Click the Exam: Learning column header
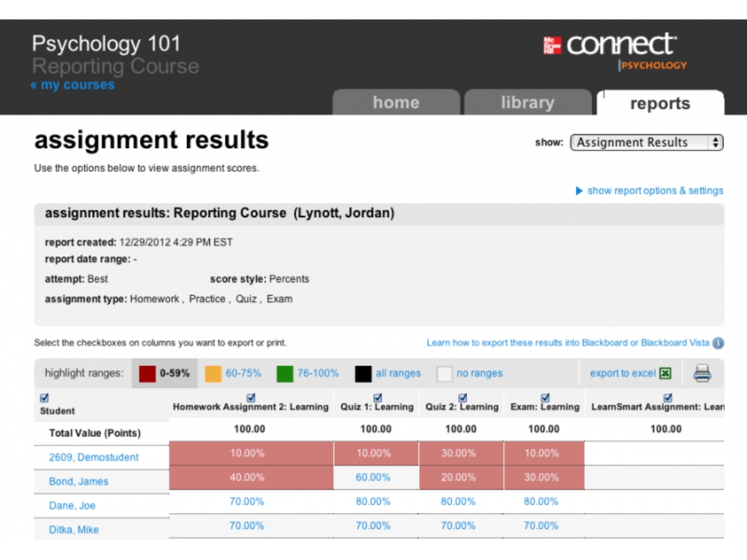The height and width of the screenshot is (560, 747). 545,407
